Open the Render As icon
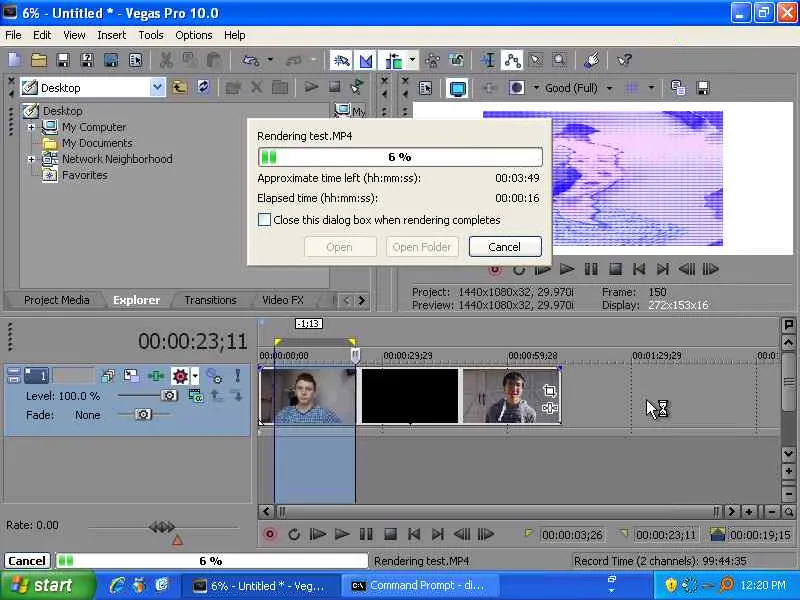This screenshot has width=800, height=600. click(111, 60)
